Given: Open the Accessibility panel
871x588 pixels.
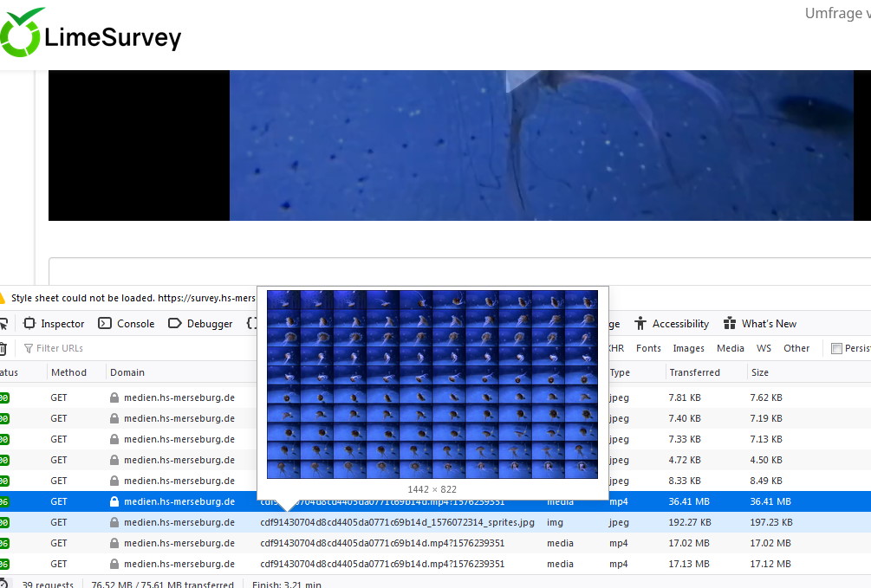Looking at the screenshot, I should [672, 324].
